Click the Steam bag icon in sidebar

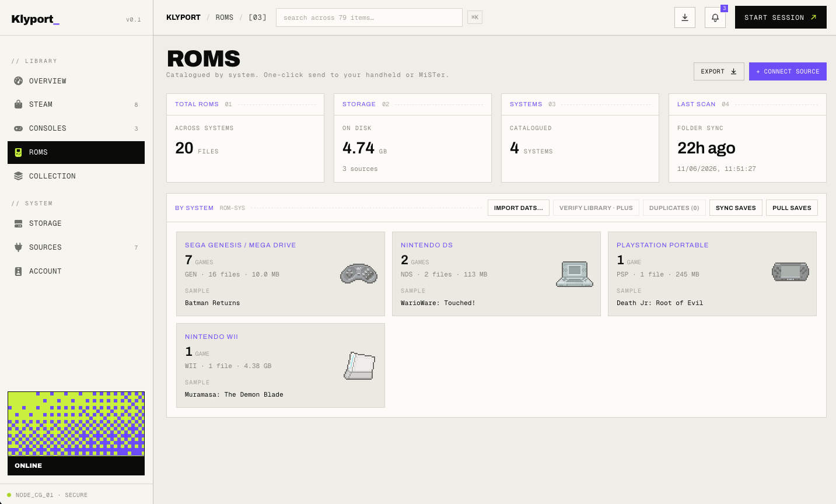18,104
